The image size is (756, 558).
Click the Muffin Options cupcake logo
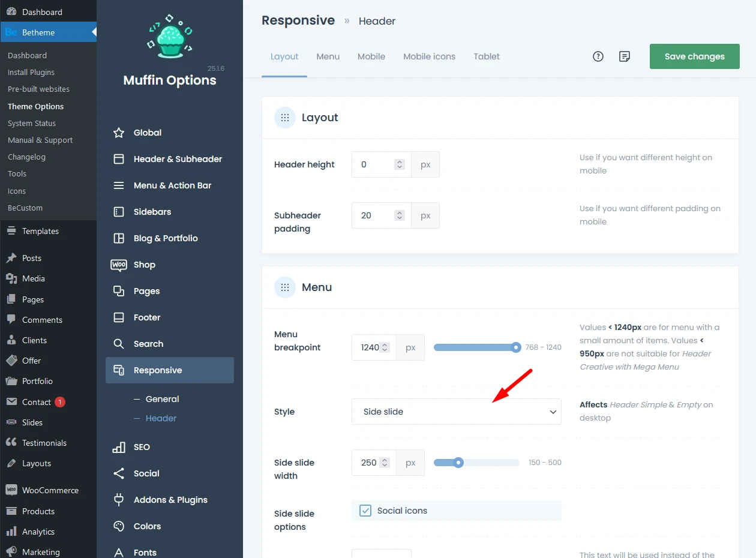(x=170, y=37)
